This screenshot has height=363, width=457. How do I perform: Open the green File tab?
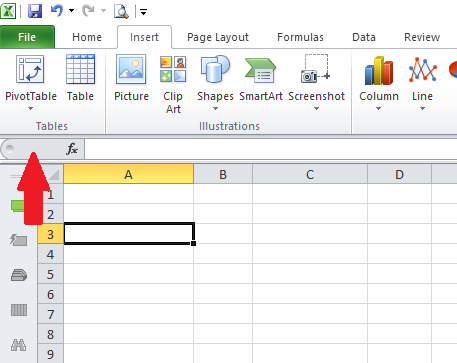(x=27, y=37)
